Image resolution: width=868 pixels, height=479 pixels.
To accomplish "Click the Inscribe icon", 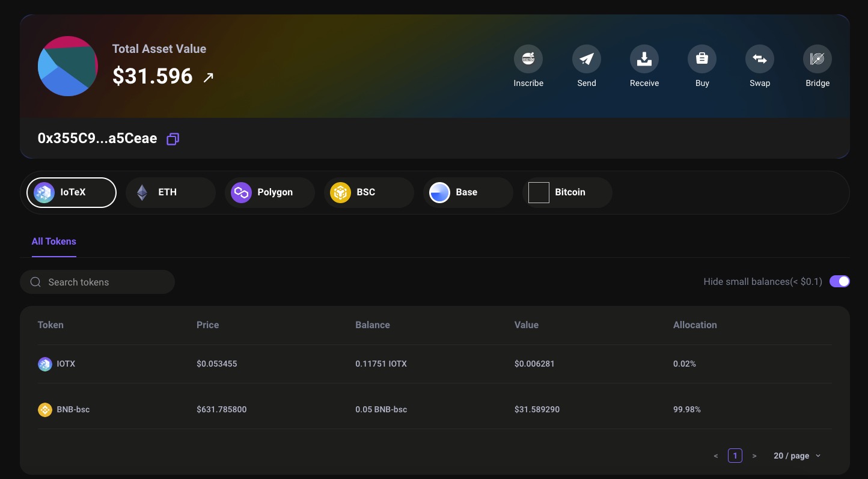I will click(x=528, y=59).
